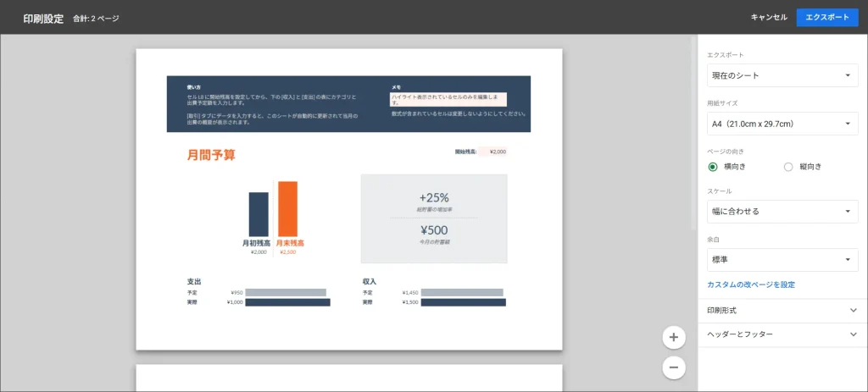Click the ¥500 savings value in preview
This screenshot has width=868, height=392.
click(434, 230)
